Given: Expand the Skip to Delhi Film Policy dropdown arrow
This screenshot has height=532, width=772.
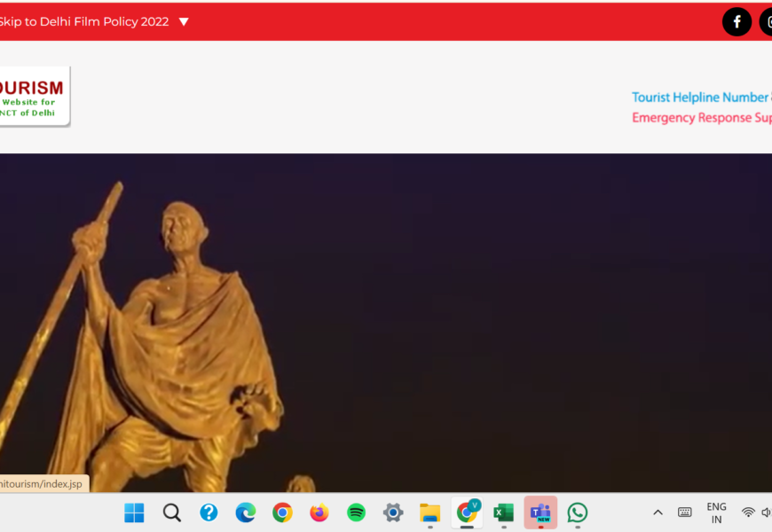Looking at the screenshot, I should point(184,21).
